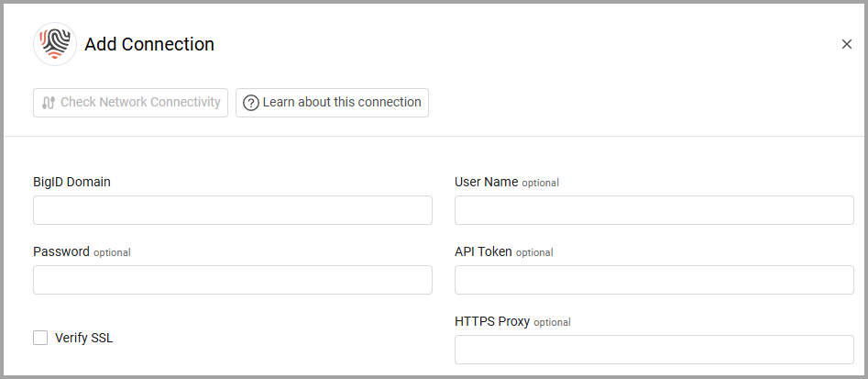Click the Check Network Connectivity button
The image size is (868, 379).
click(x=131, y=103)
